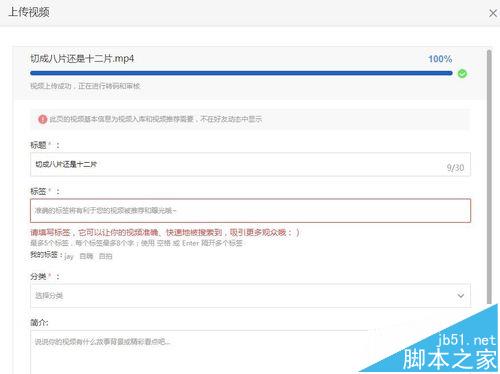
Task: Click the 标签 field label
Action: (45, 191)
